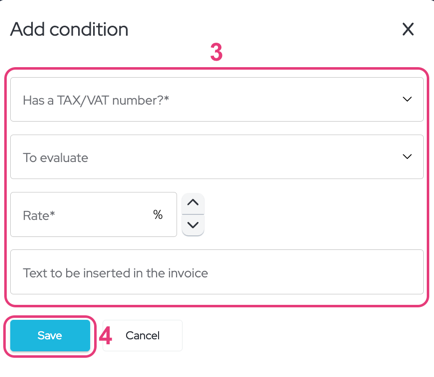Click the pink step number 3 marker
Screen dimensions: 434x377
[216, 52]
